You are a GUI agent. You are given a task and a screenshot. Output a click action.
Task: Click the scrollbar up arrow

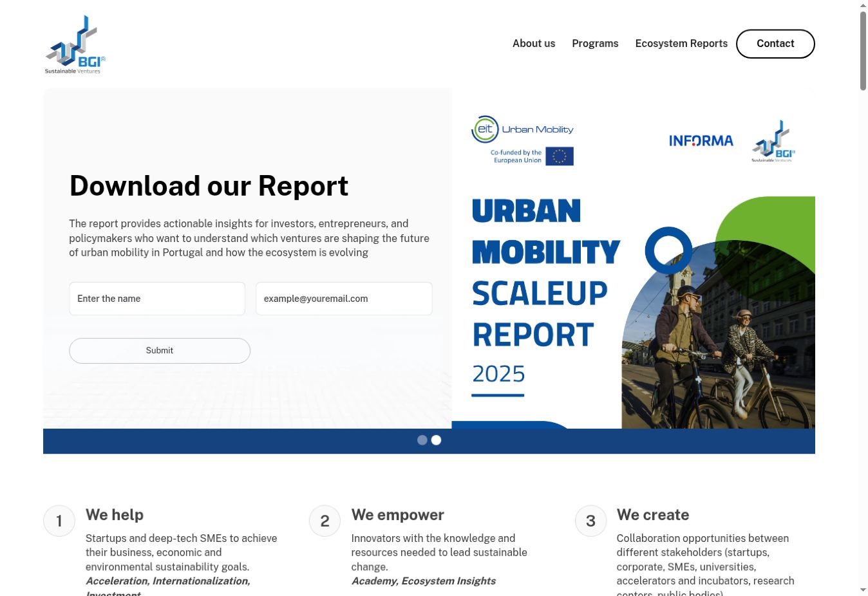tap(863, 5)
